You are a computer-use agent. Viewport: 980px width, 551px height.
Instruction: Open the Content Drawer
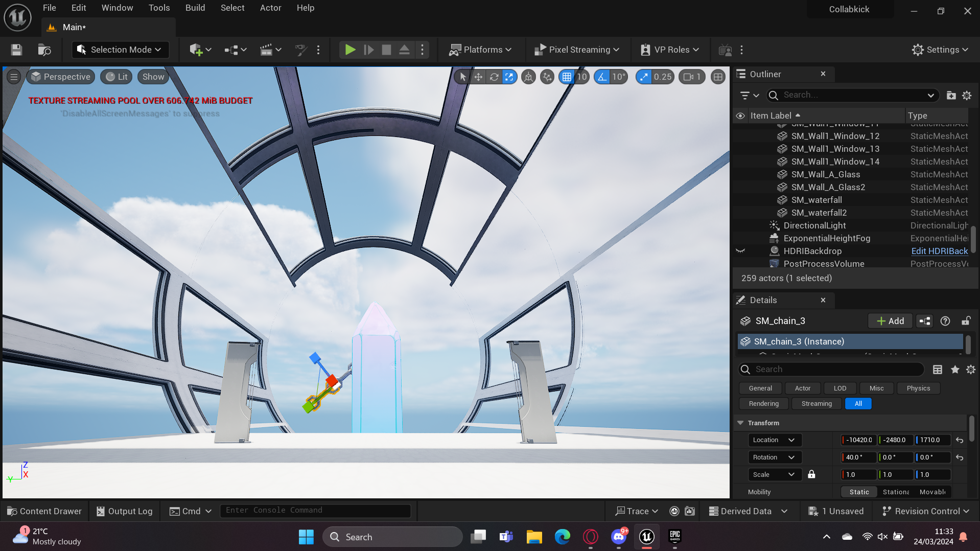tap(44, 511)
